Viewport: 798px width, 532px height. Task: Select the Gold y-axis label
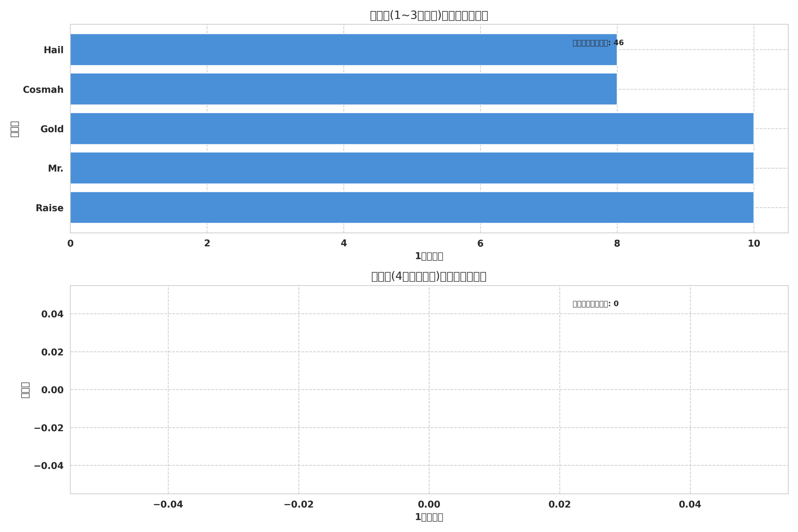click(x=52, y=129)
